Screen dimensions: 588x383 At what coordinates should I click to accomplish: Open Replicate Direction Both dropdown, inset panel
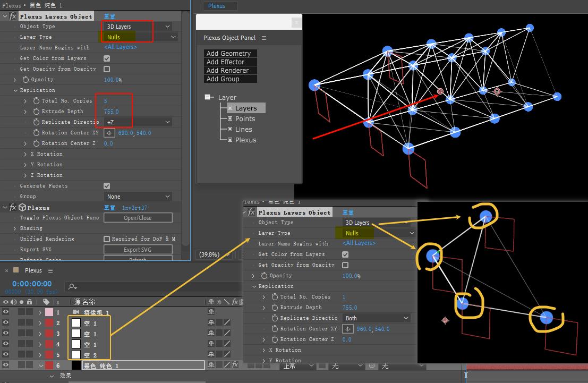[377, 318]
